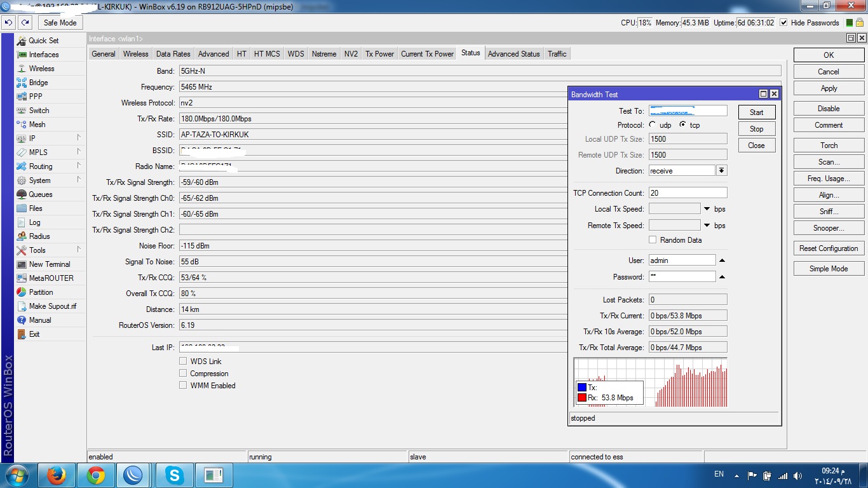Click the Undo arrow in WinBox toolbar
Screen dimensions: 868x488
click(x=8, y=22)
